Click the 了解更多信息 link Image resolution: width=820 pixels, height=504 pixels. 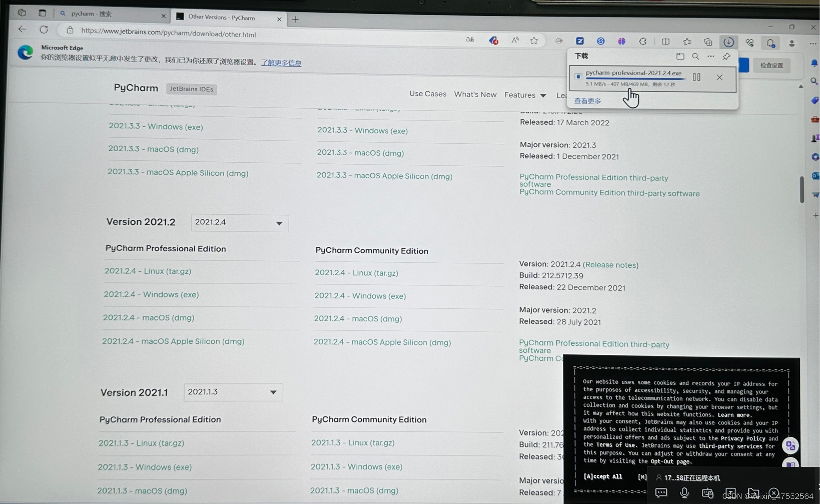(281, 63)
